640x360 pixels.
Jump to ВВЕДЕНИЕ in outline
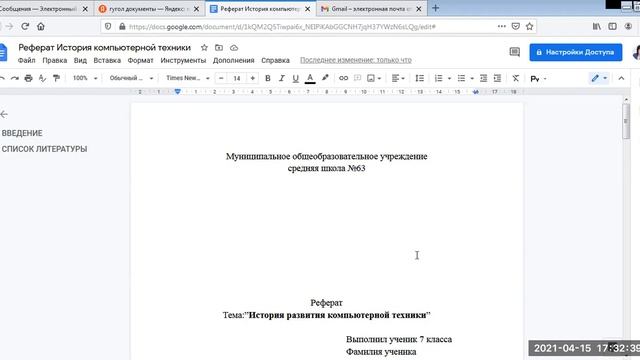[x=22, y=133]
